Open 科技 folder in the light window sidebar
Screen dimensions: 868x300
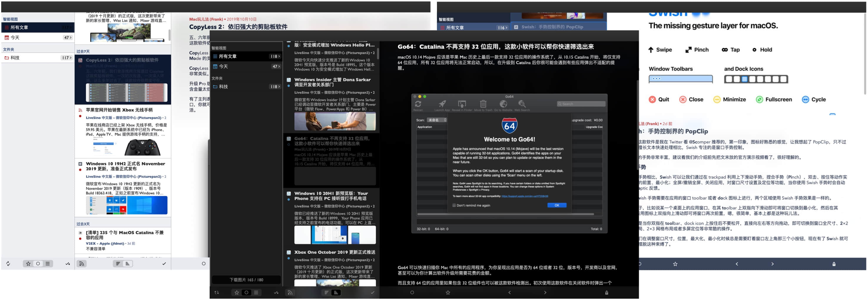coord(37,58)
